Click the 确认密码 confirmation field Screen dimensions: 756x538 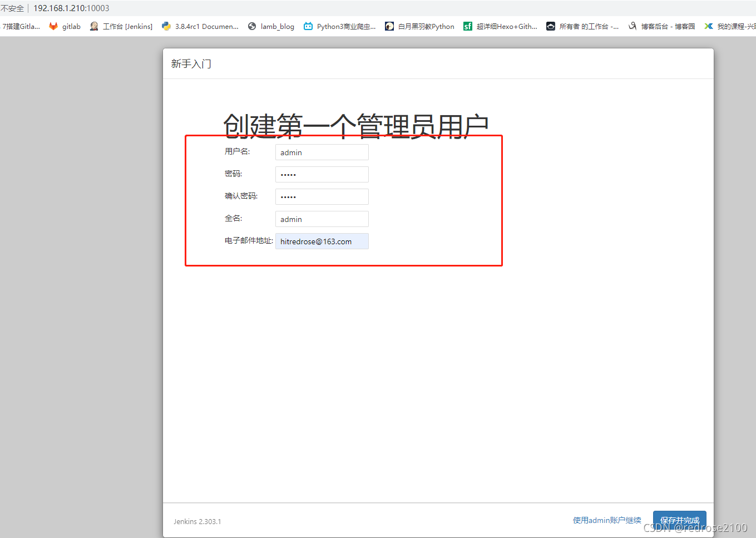pyautogui.click(x=322, y=196)
